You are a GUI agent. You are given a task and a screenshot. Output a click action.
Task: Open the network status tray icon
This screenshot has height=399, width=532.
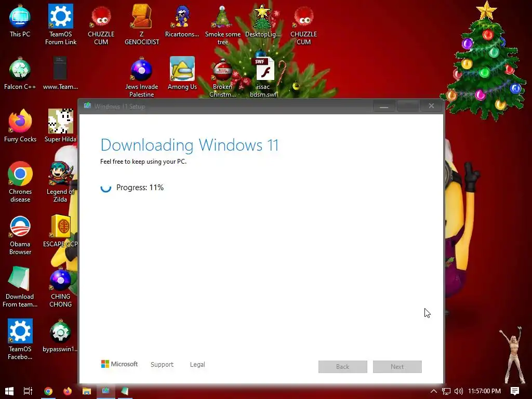tap(446, 391)
